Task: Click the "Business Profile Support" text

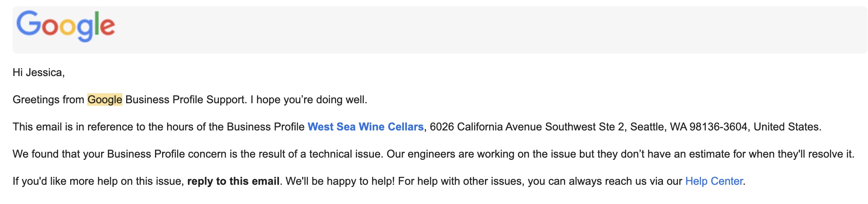Action: pos(185,100)
